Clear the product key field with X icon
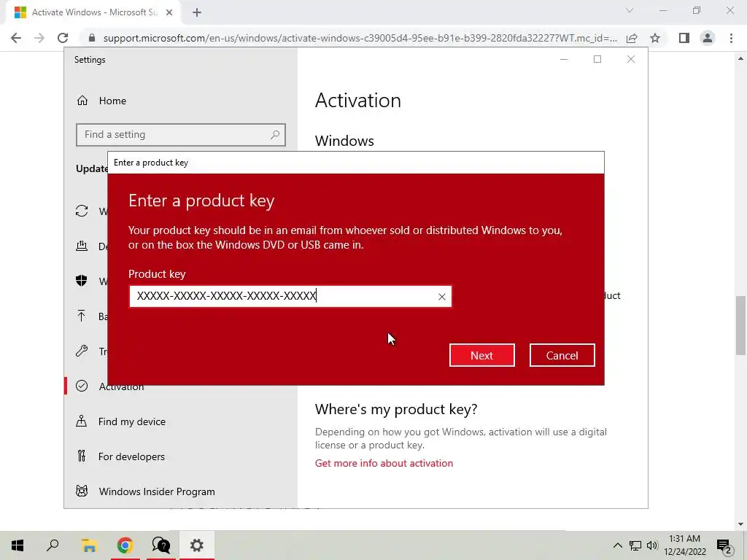This screenshot has height=560, width=747. pos(441,297)
